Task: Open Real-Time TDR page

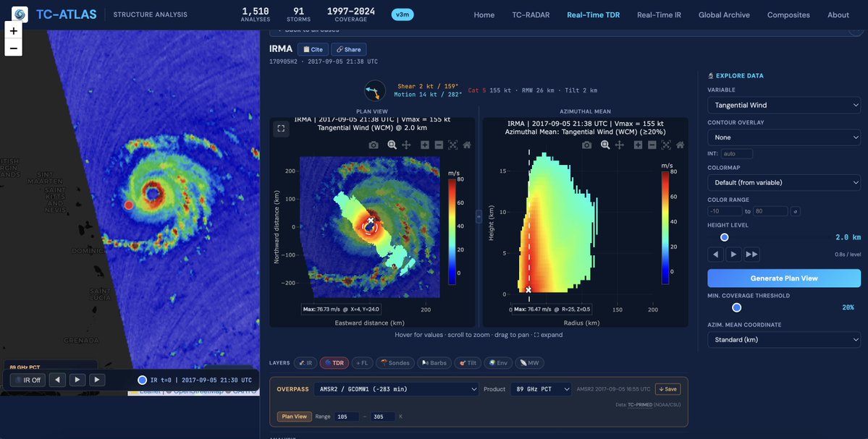Action: coord(594,15)
